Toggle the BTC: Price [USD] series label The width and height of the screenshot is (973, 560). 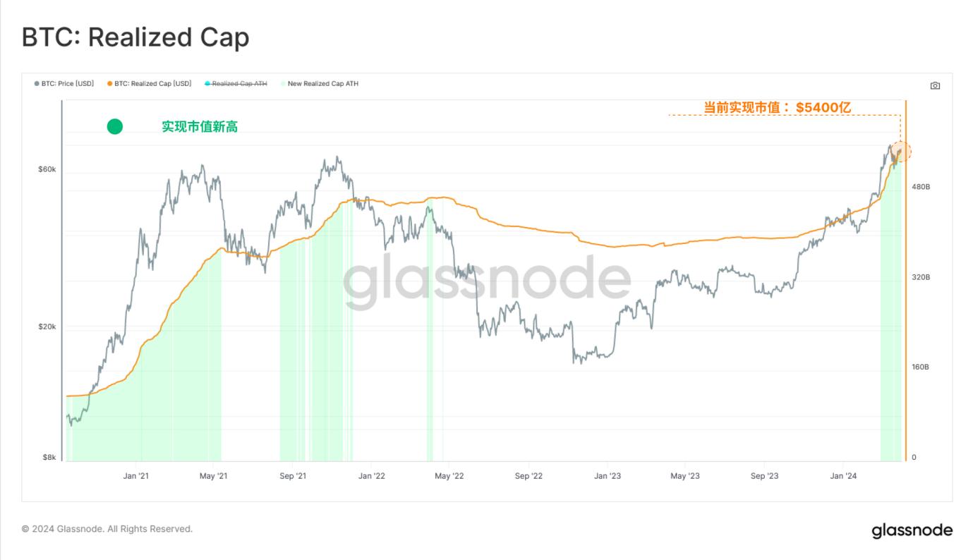click(68, 84)
